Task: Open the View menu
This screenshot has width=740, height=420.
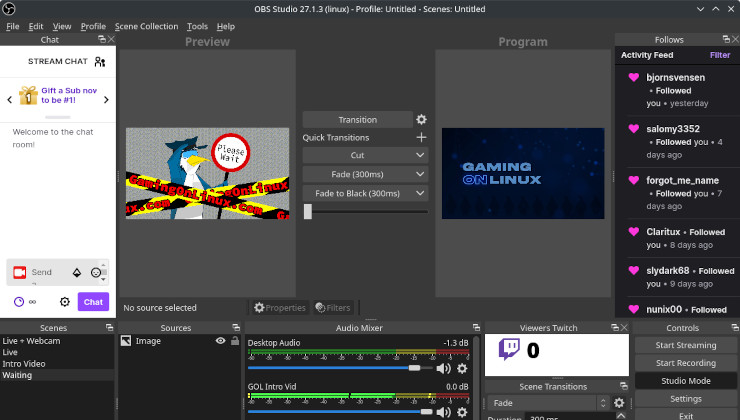Action: tap(62, 26)
